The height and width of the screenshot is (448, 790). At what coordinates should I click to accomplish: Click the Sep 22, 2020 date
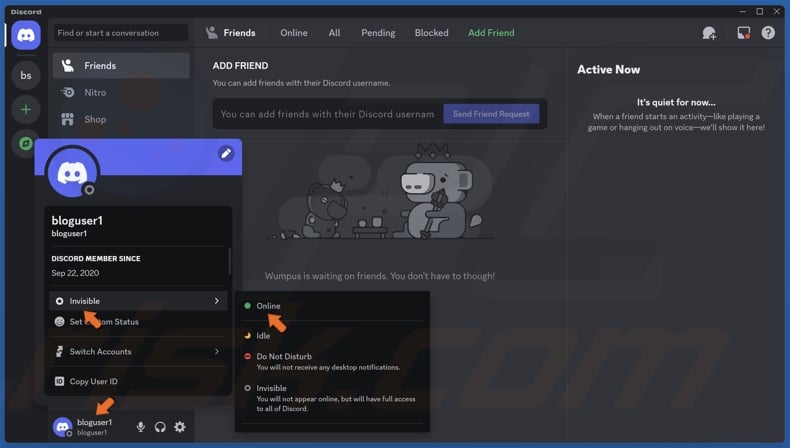(x=75, y=273)
